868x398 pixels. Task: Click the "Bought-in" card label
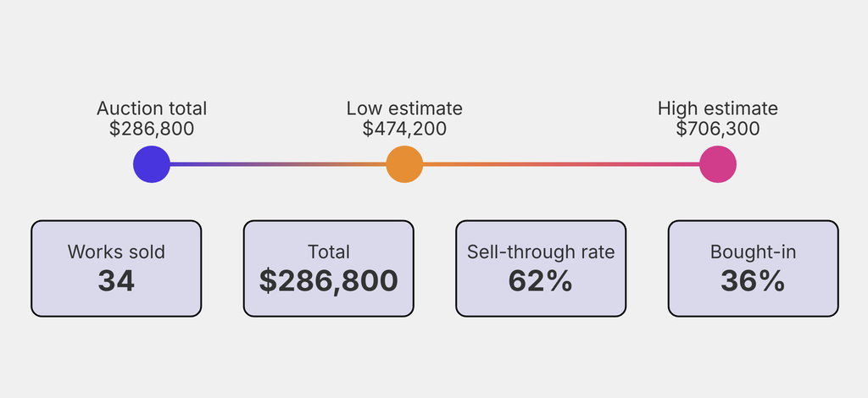tap(754, 252)
